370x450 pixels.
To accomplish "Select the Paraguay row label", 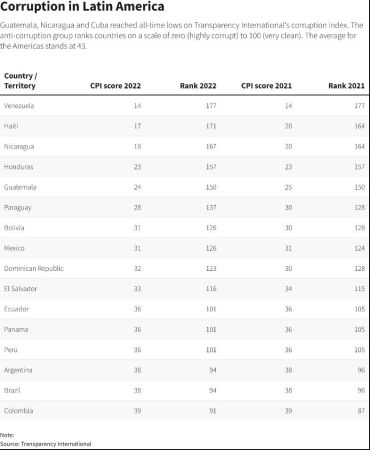I will [x=18, y=208].
